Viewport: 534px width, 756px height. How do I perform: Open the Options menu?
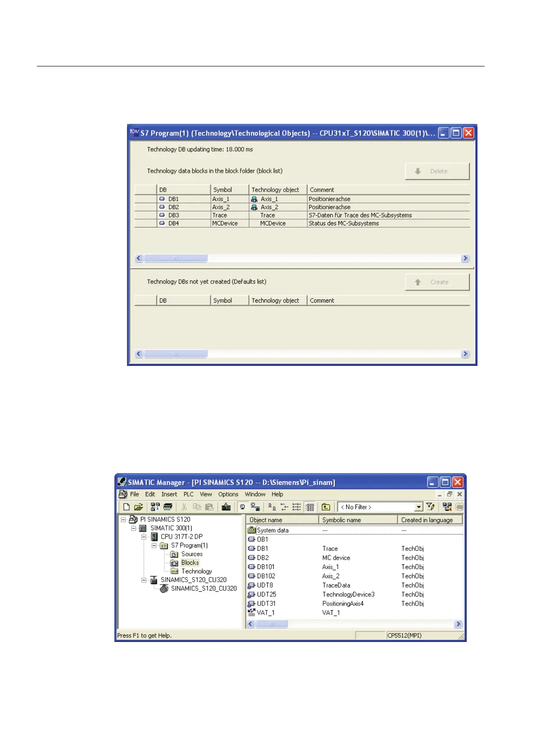click(228, 494)
